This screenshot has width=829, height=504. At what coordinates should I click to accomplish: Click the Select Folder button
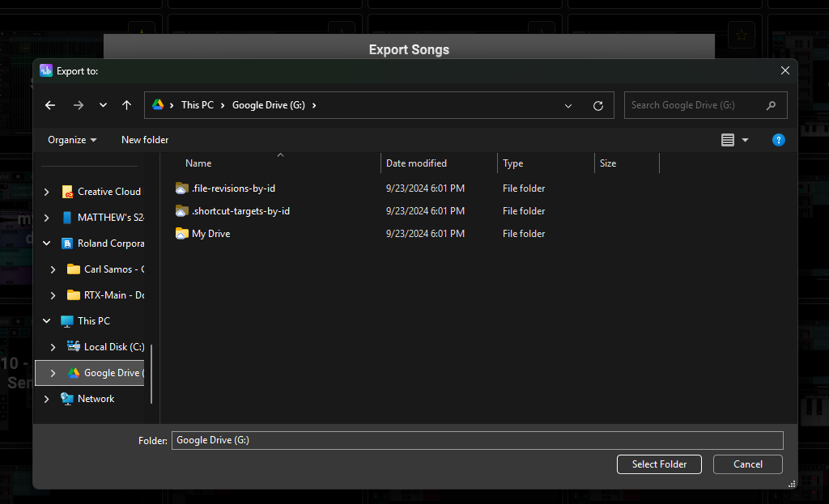(658, 464)
